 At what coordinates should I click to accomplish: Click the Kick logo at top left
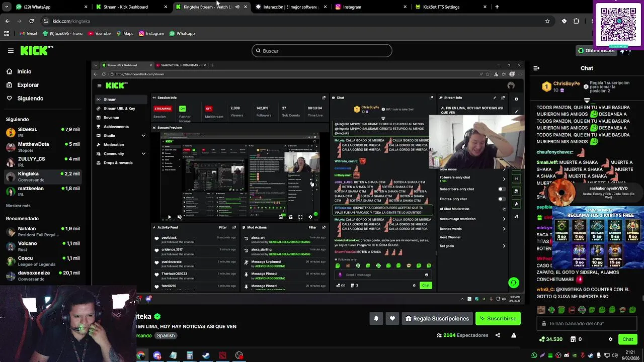click(x=36, y=50)
